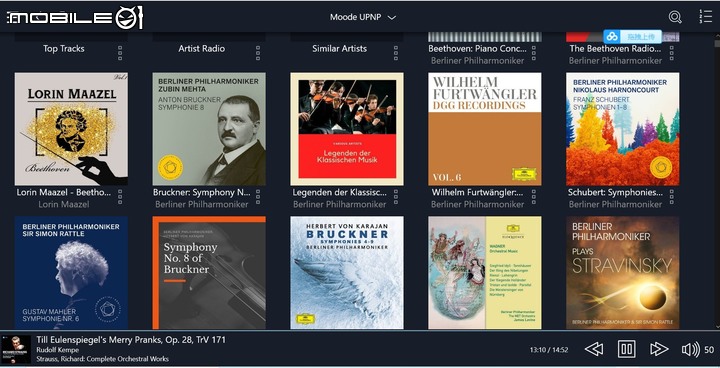Viewport: 720px width, 368px height.
Task: Open Beethoven: Piano Conc... options menu
Action: pos(533,53)
